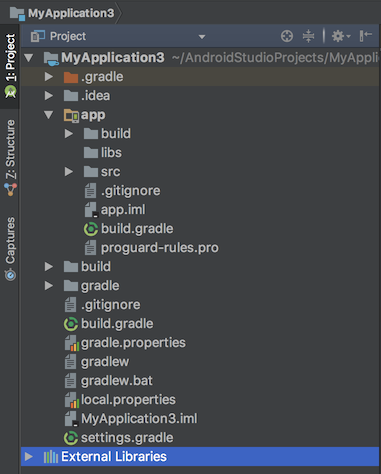Click the MyApplication3 project root icon
This screenshot has width=381, height=474.
[x=51, y=58]
